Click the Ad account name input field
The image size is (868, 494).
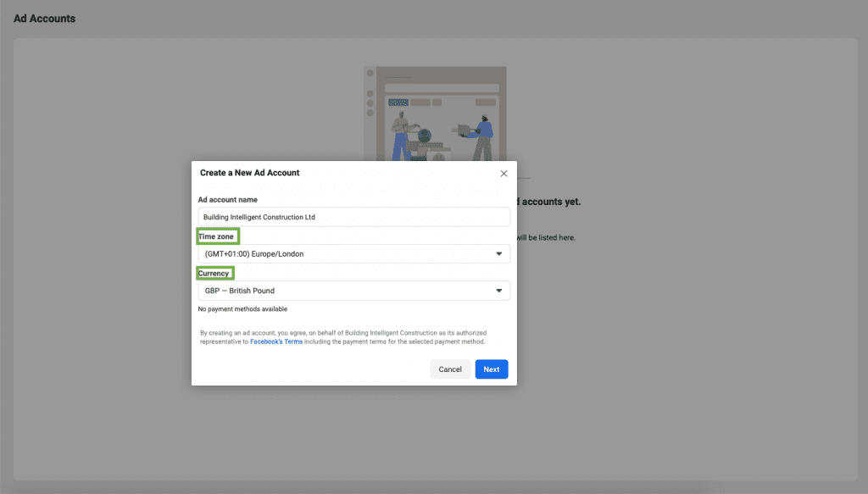tap(353, 217)
